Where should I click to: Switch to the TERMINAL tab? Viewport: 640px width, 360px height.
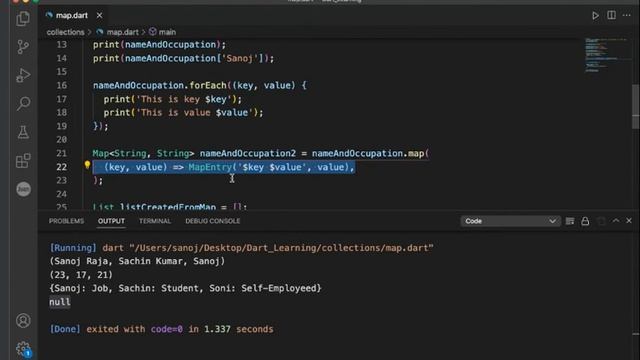(x=155, y=221)
